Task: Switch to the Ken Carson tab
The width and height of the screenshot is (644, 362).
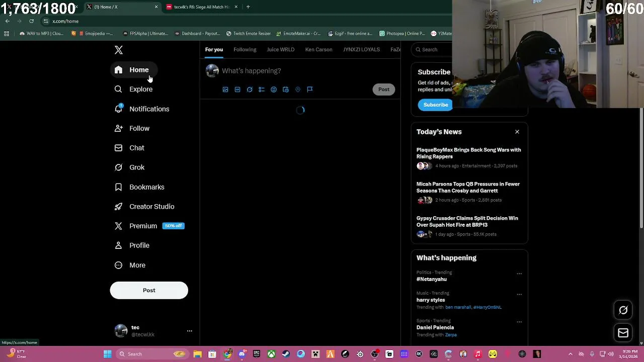Action: click(318, 49)
